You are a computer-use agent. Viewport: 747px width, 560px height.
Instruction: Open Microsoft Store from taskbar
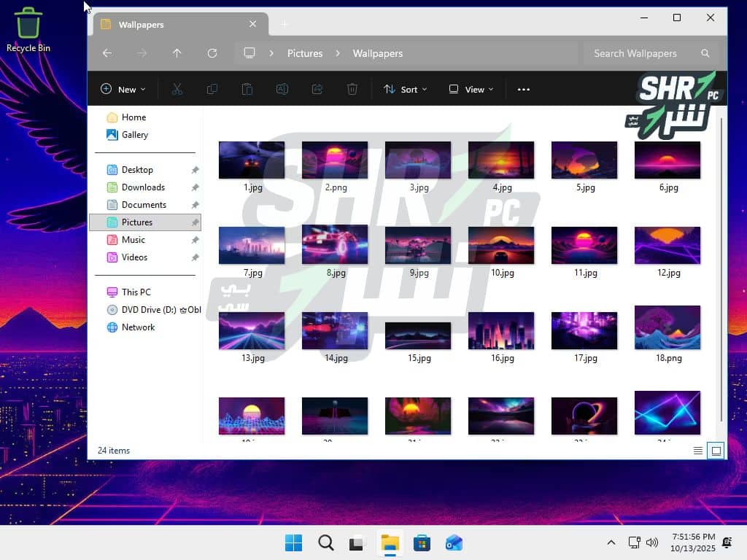click(422, 543)
